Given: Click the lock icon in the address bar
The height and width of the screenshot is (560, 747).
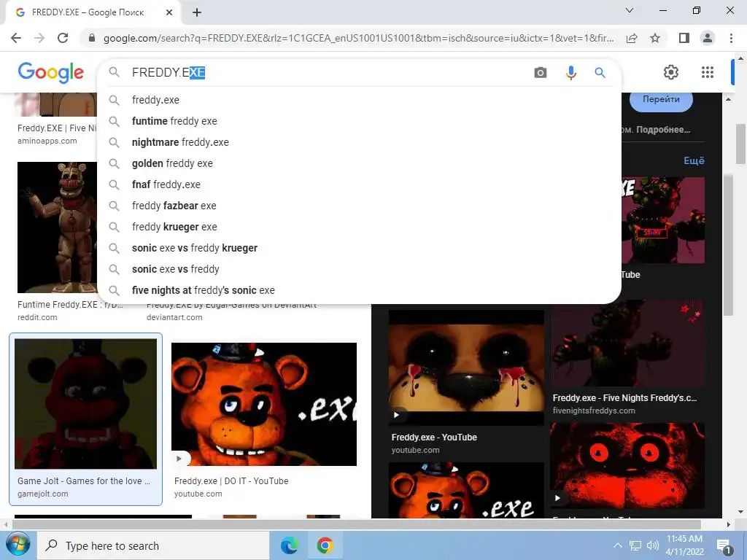Looking at the screenshot, I should [92, 38].
